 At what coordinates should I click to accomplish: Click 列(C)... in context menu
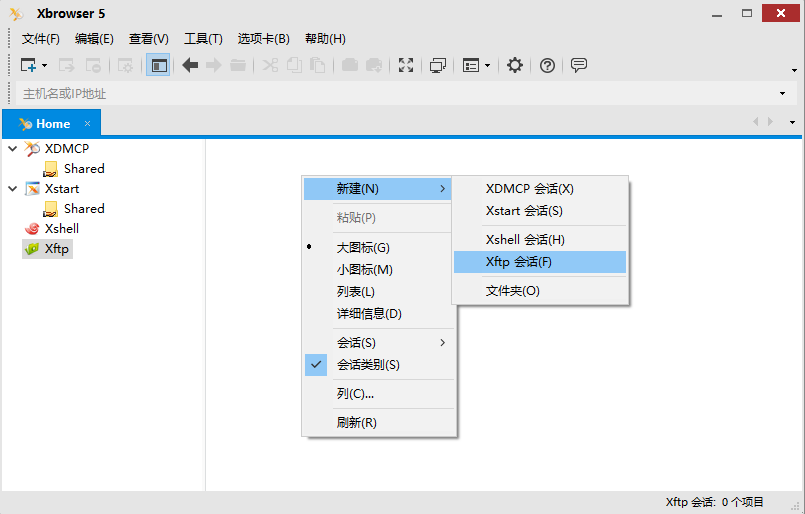pyautogui.click(x=378, y=394)
